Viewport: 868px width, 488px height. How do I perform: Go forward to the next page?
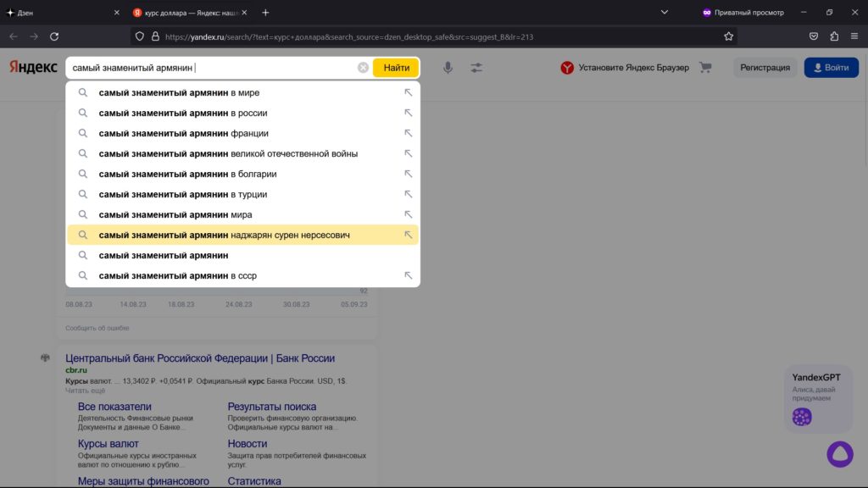tap(34, 36)
